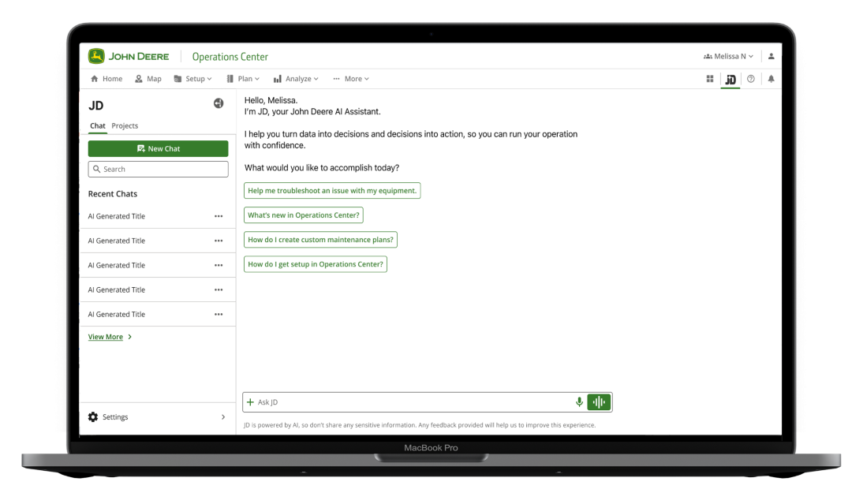Switch to the Projects tab
The height and width of the screenshot is (504, 852).
[125, 126]
